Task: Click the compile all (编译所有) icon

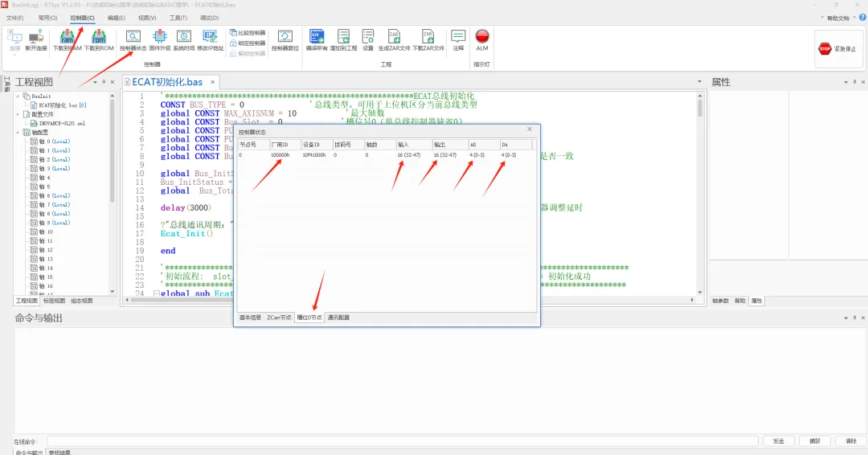Action: point(317,40)
